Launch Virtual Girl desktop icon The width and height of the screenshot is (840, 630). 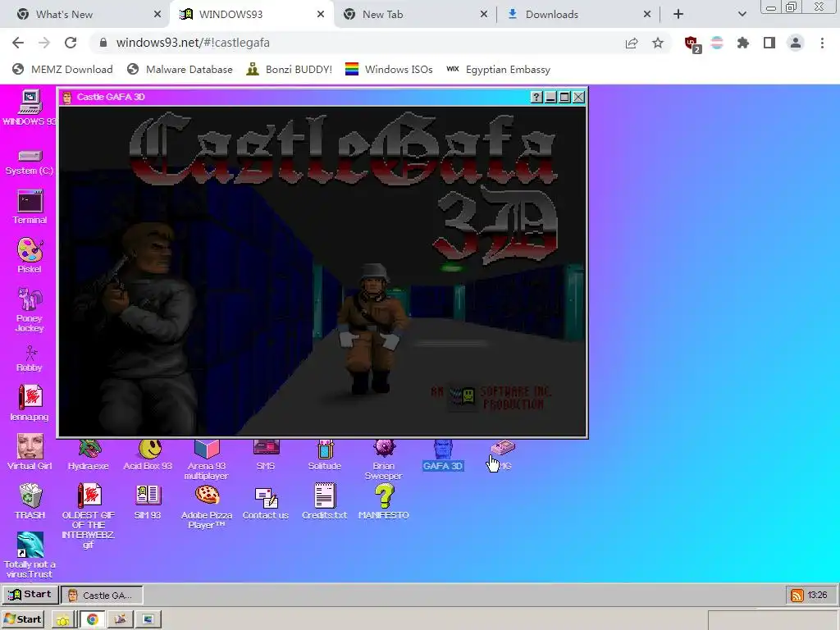point(30,452)
